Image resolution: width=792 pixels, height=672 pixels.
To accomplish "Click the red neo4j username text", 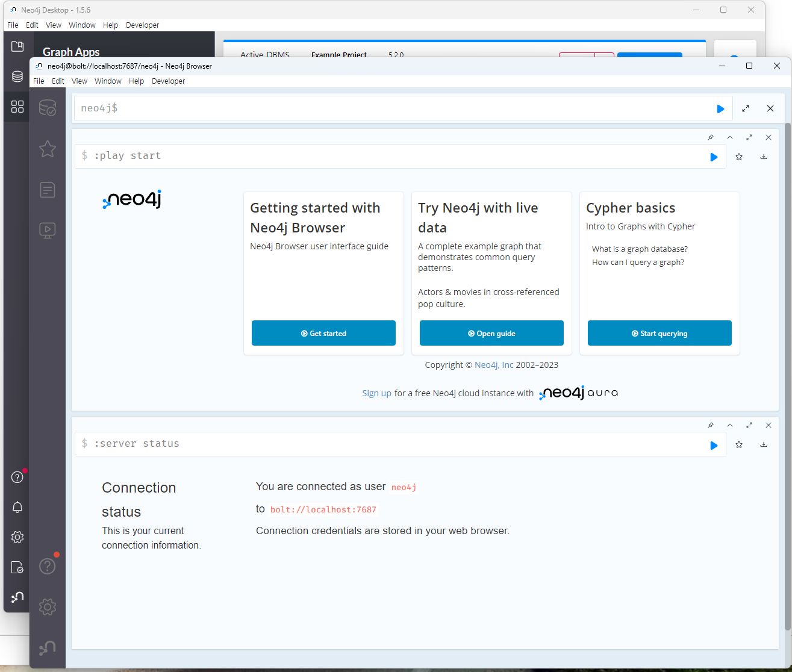I will click(404, 487).
